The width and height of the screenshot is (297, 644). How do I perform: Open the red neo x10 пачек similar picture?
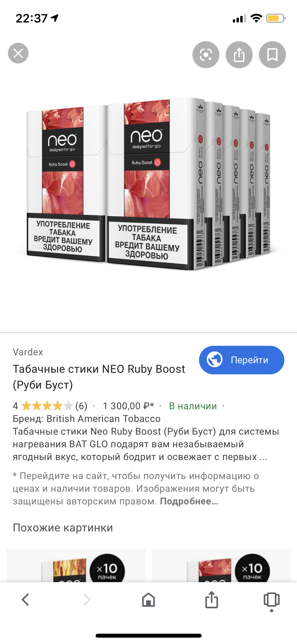221,565
